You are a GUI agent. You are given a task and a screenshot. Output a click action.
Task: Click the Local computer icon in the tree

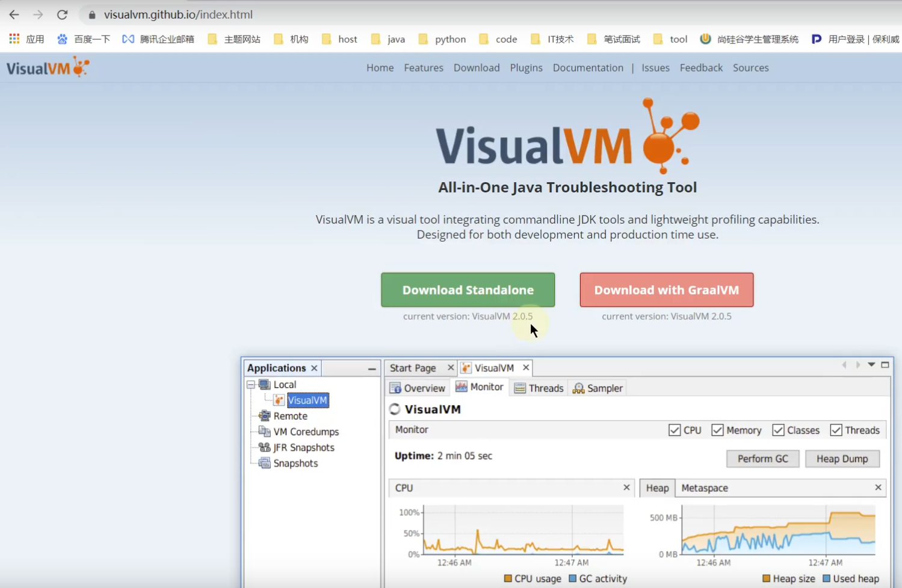(x=265, y=385)
